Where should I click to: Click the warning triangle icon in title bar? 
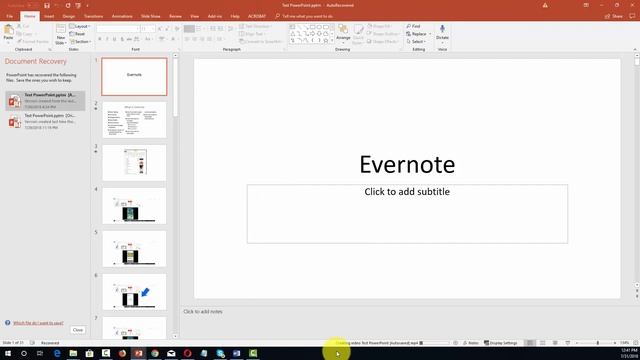click(545, 5)
